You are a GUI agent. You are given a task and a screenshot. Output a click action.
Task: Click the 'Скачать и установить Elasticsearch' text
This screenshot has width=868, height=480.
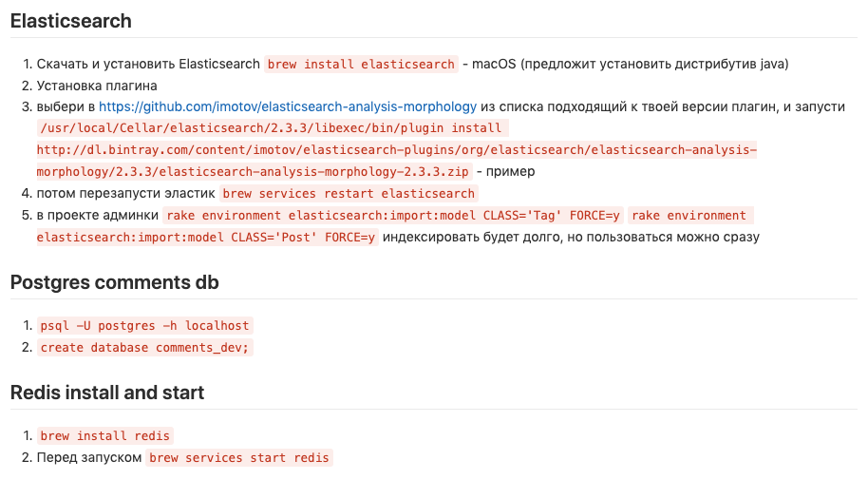tap(148, 64)
